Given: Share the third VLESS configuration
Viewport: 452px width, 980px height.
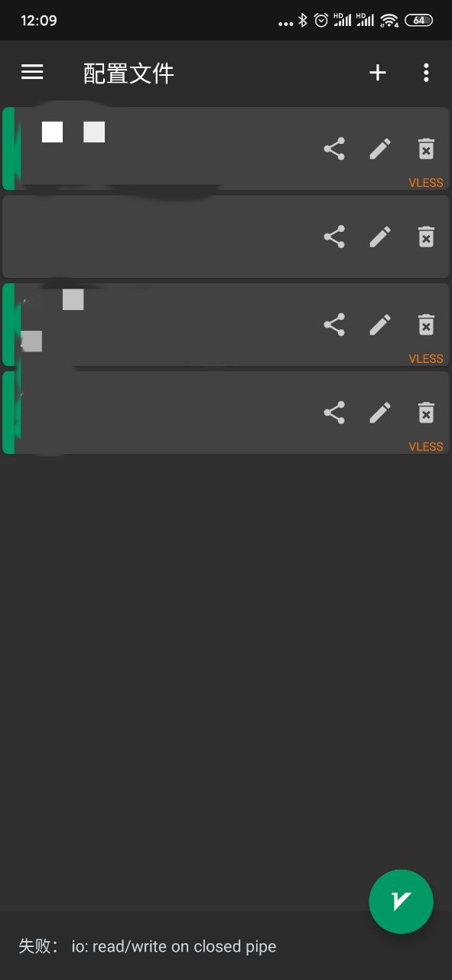Looking at the screenshot, I should pos(334,325).
